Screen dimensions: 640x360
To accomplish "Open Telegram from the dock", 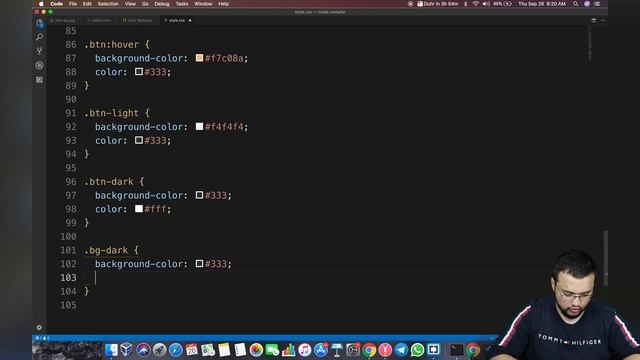I will click(x=401, y=350).
